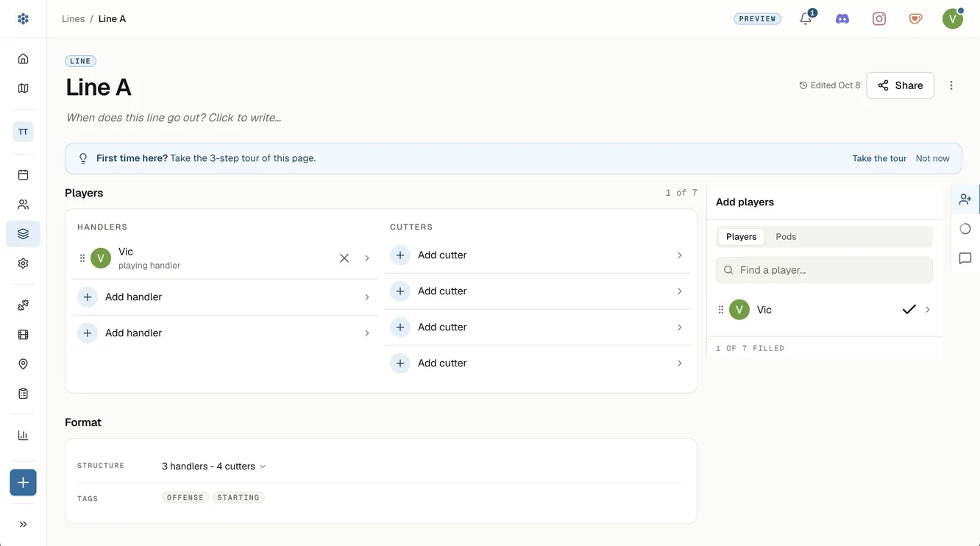Go to Home via the house icon
The height and width of the screenshot is (546, 980).
point(23,59)
